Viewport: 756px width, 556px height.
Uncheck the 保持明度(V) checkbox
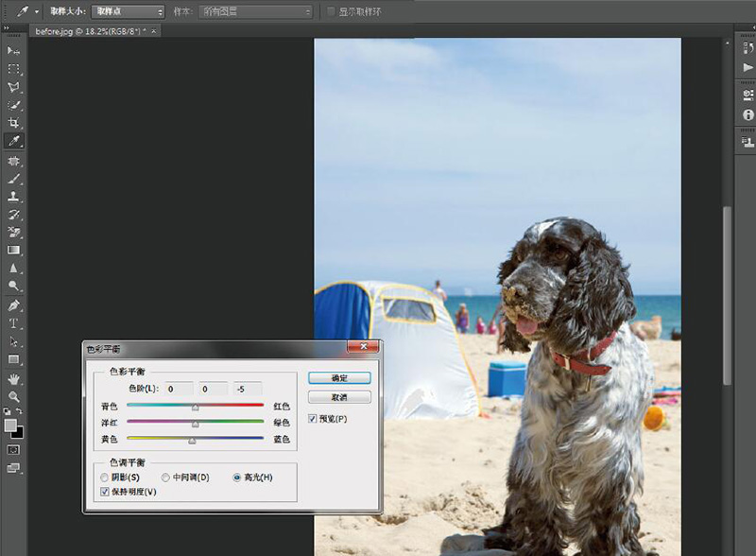pyautogui.click(x=104, y=492)
